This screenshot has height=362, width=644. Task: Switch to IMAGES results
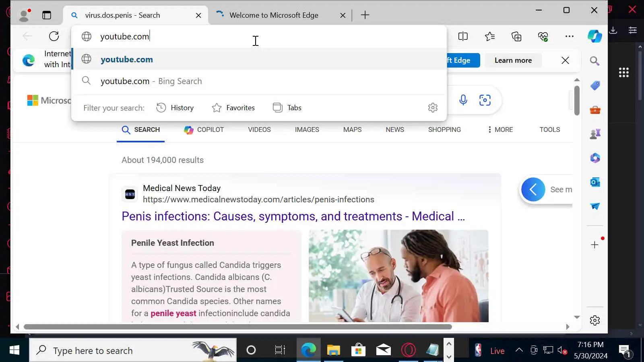coord(307,130)
